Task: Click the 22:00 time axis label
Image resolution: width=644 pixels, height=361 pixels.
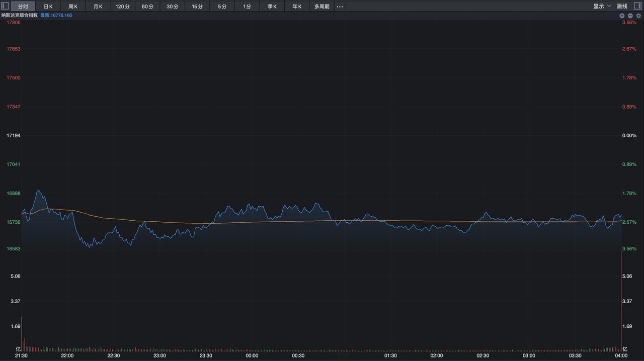Action: click(x=67, y=355)
